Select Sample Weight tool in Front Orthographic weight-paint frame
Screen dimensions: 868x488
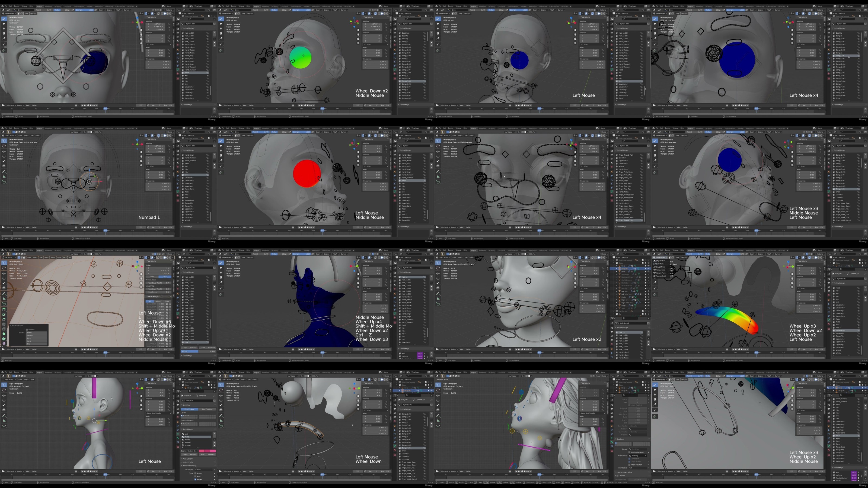(4, 44)
